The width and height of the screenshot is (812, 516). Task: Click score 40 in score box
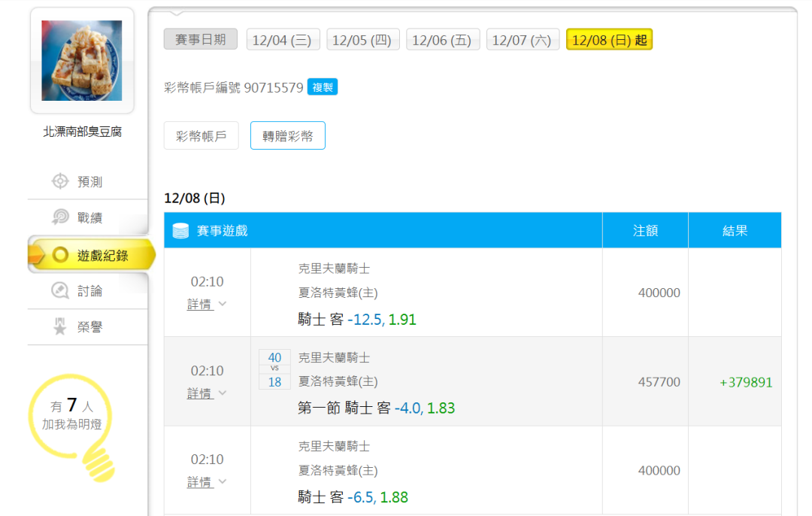(x=274, y=357)
